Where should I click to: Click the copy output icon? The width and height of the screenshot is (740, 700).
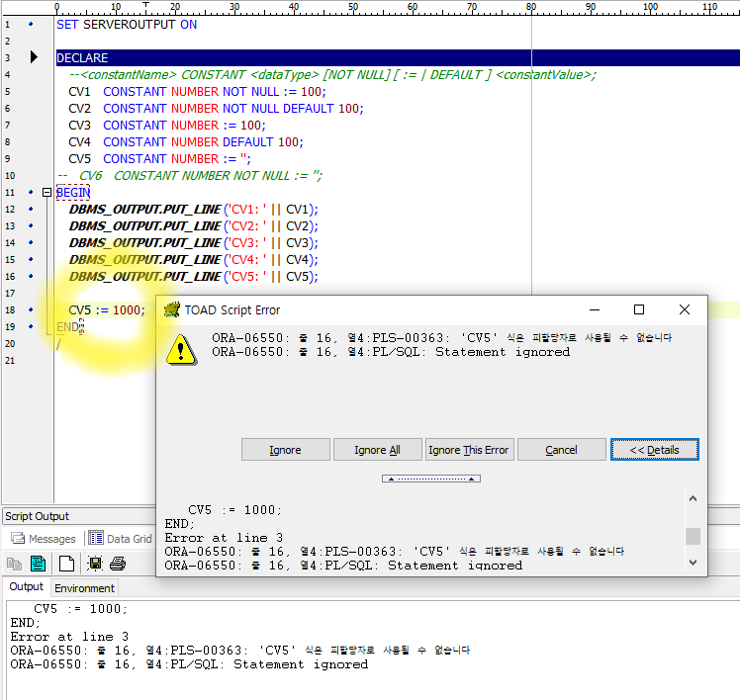14,564
